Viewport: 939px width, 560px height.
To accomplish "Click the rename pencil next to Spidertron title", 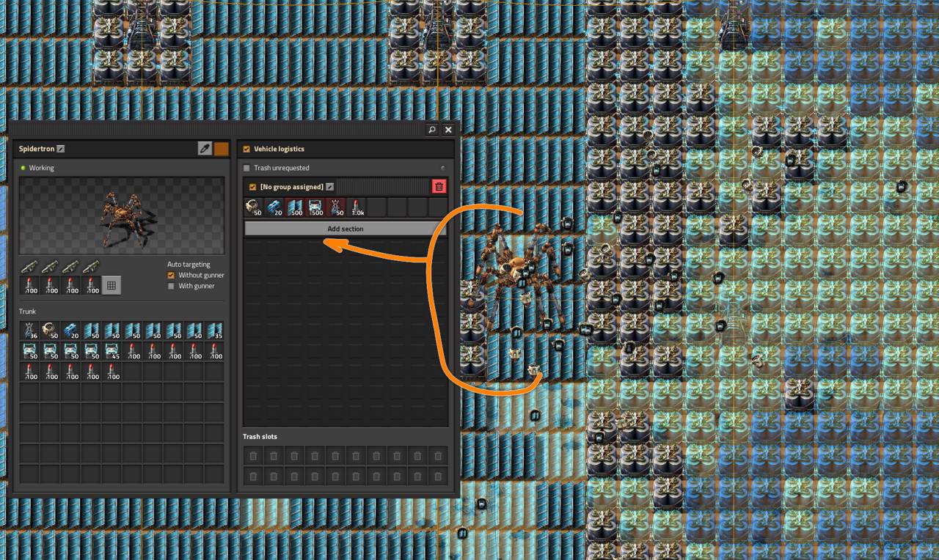I will [61, 149].
